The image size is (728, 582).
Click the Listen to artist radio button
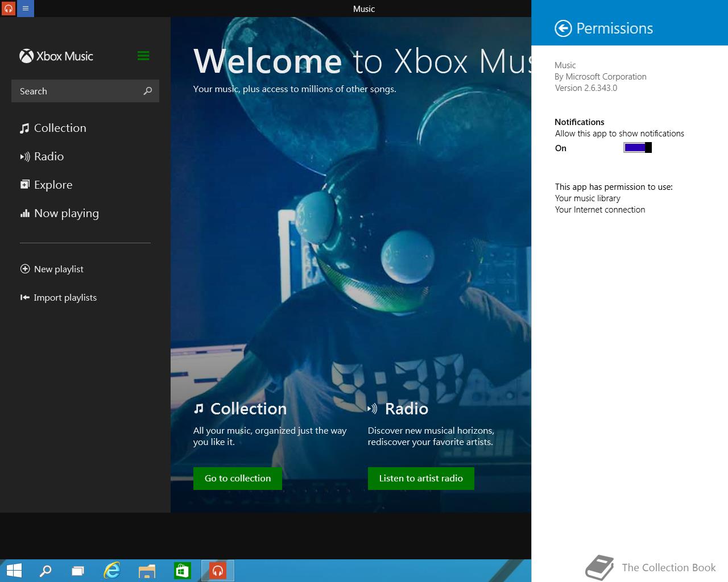tap(421, 479)
